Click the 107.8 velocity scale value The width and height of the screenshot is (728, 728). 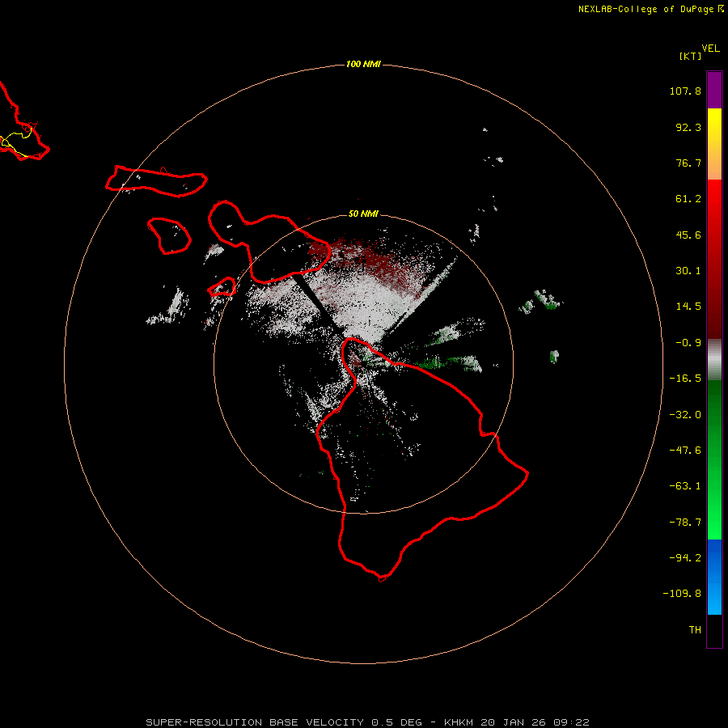(x=685, y=91)
